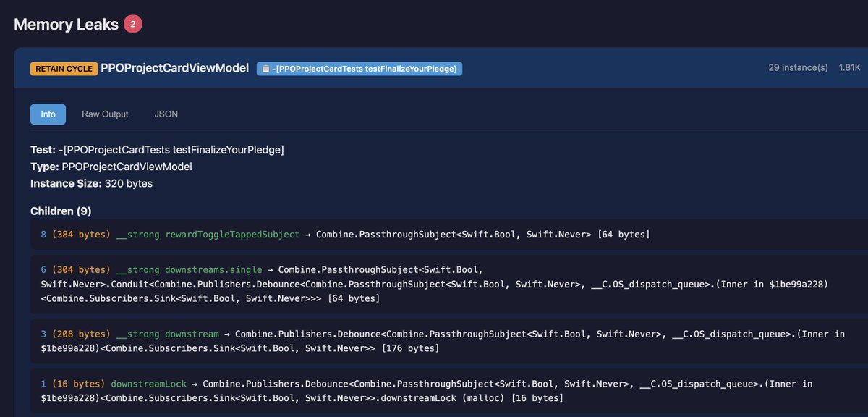Click the 1.81K size value

849,68
